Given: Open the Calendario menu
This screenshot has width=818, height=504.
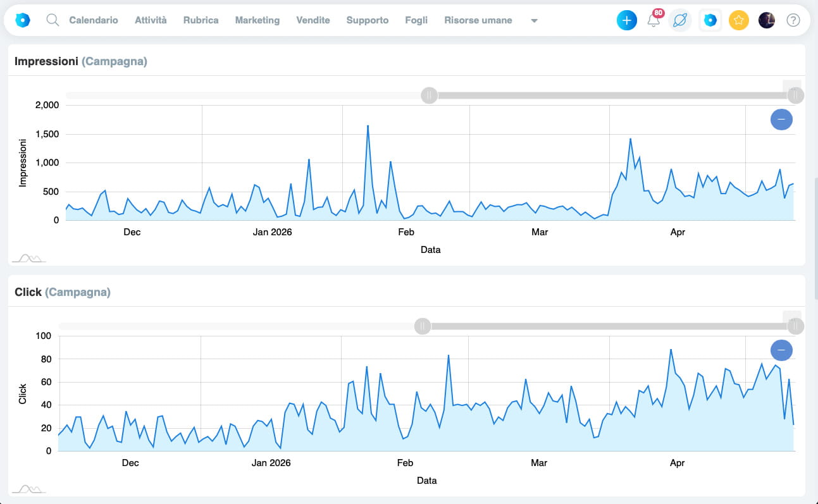Looking at the screenshot, I should [x=94, y=20].
